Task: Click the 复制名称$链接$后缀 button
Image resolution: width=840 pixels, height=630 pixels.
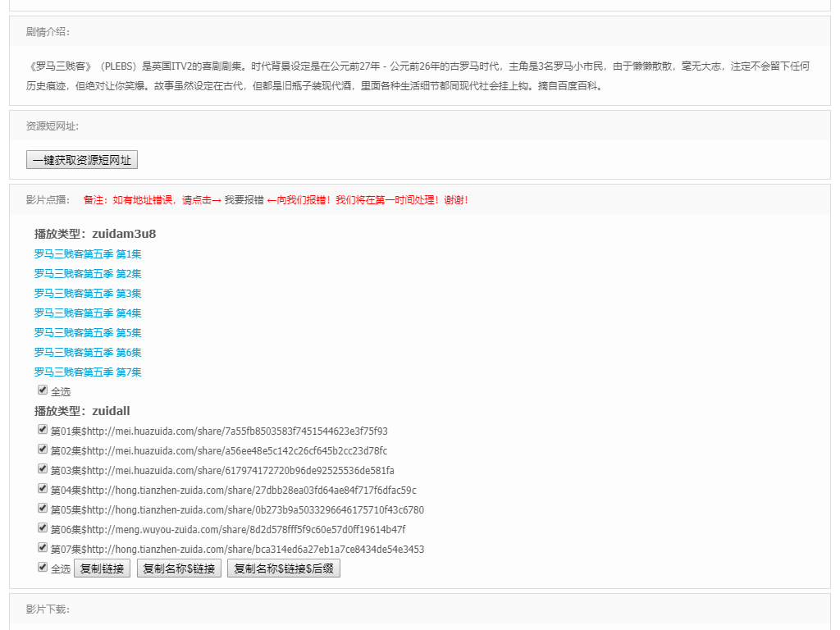Action: pyautogui.click(x=284, y=568)
